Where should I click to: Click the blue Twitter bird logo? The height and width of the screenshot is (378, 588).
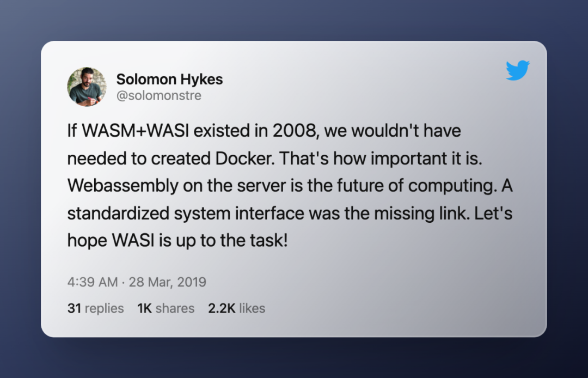coord(517,71)
